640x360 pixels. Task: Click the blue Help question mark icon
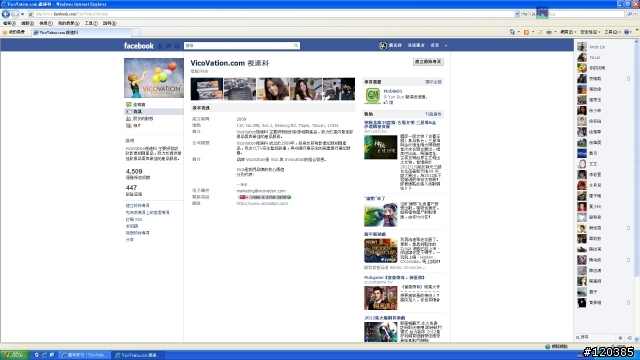[x=628, y=32]
